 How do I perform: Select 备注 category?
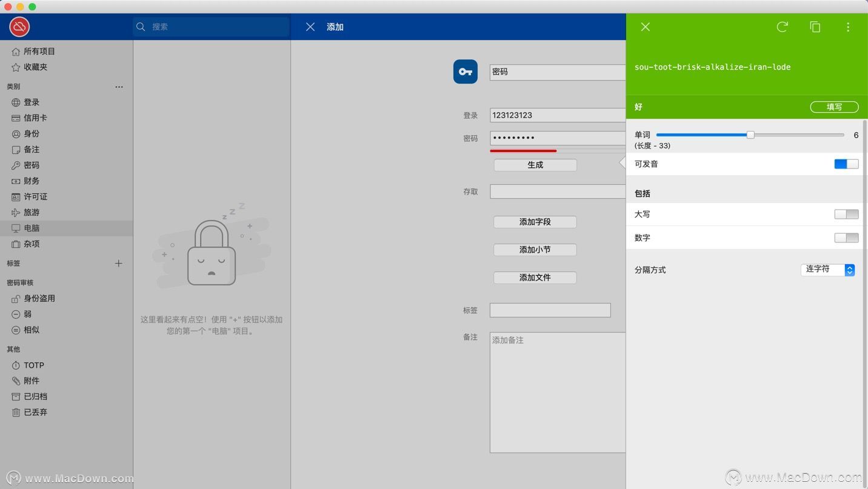[66, 150]
